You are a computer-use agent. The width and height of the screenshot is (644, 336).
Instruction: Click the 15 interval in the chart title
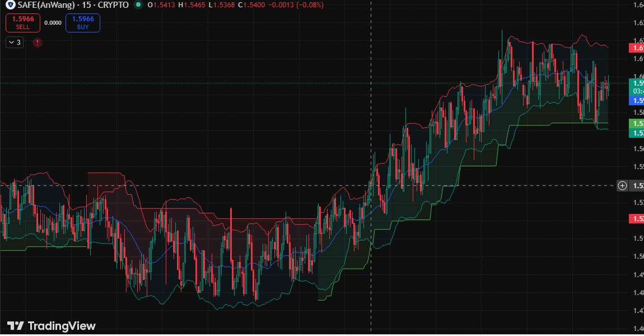click(x=86, y=5)
